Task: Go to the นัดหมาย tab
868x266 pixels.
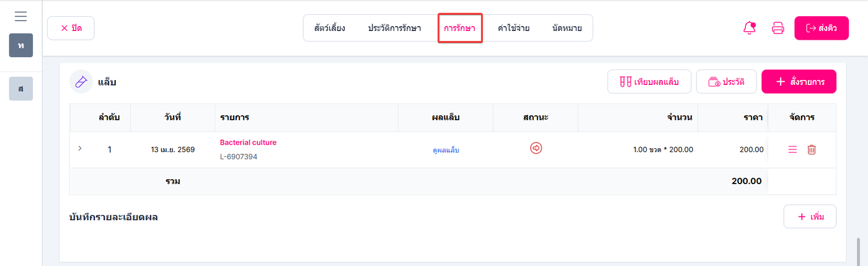Action: click(x=567, y=28)
